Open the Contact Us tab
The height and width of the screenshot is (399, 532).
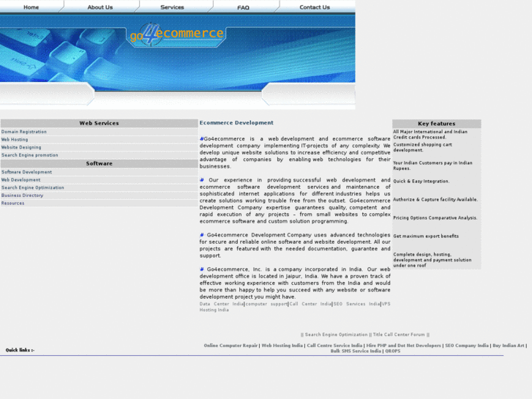(315, 7)
